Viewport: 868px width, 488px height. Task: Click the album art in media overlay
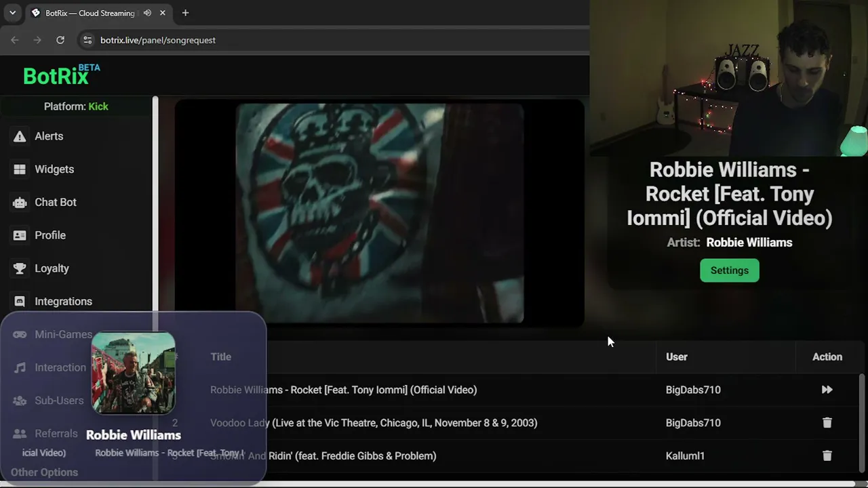tap(134, 373)
